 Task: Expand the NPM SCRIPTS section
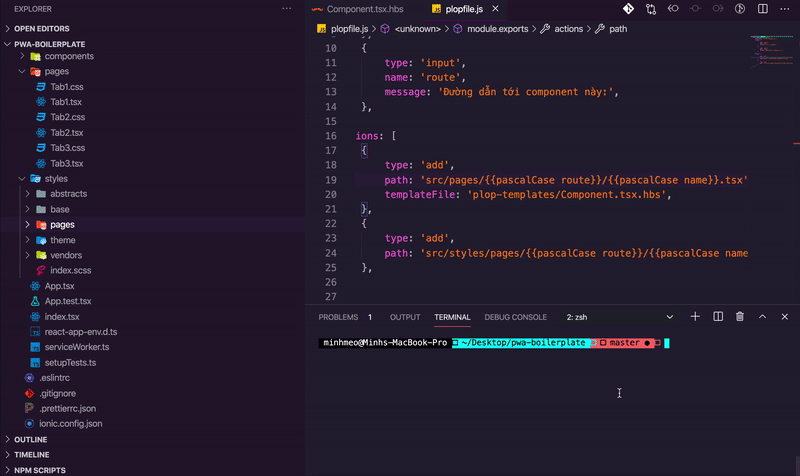[x=40, y=470]
